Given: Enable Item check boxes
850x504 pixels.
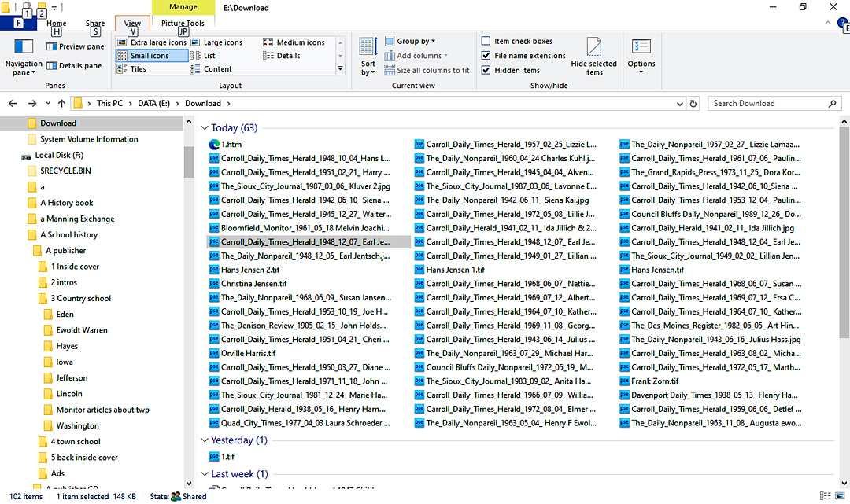Looking at the screenshot, I should point(517,41).
